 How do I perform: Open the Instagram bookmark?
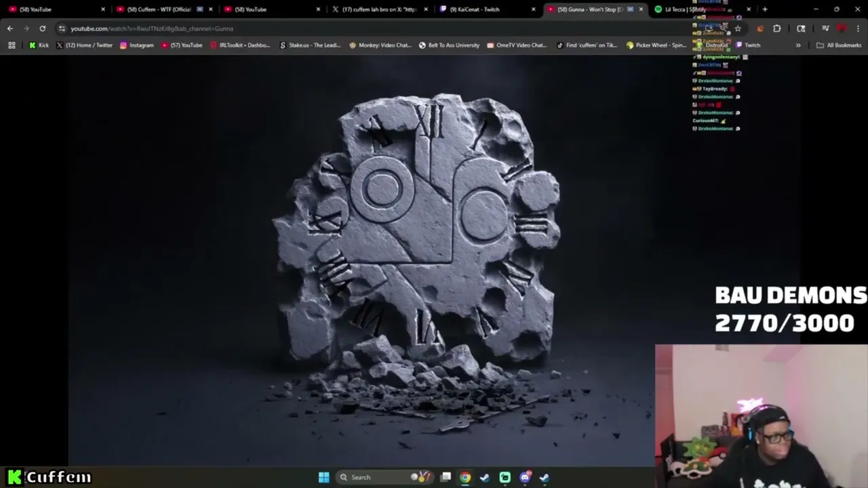(x=136, y=45)
